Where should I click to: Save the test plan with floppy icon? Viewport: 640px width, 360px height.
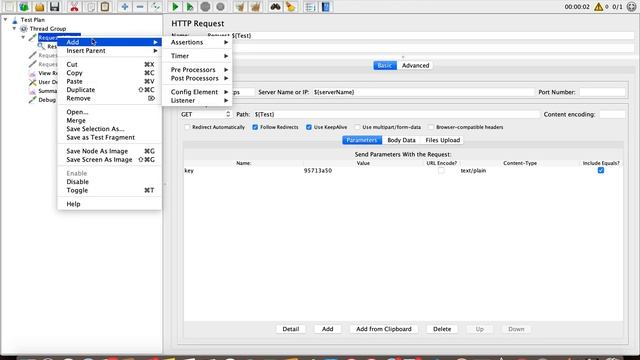[x=54, y=7]
